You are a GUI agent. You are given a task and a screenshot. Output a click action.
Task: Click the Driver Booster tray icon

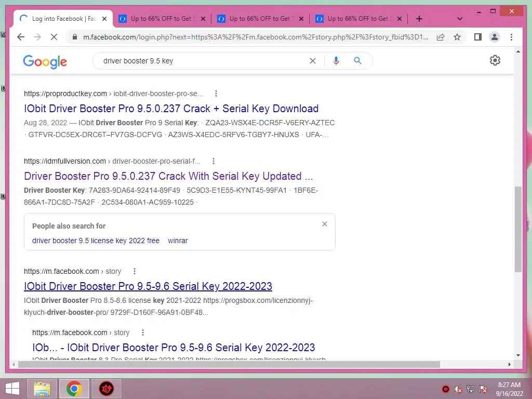point(445,389)
